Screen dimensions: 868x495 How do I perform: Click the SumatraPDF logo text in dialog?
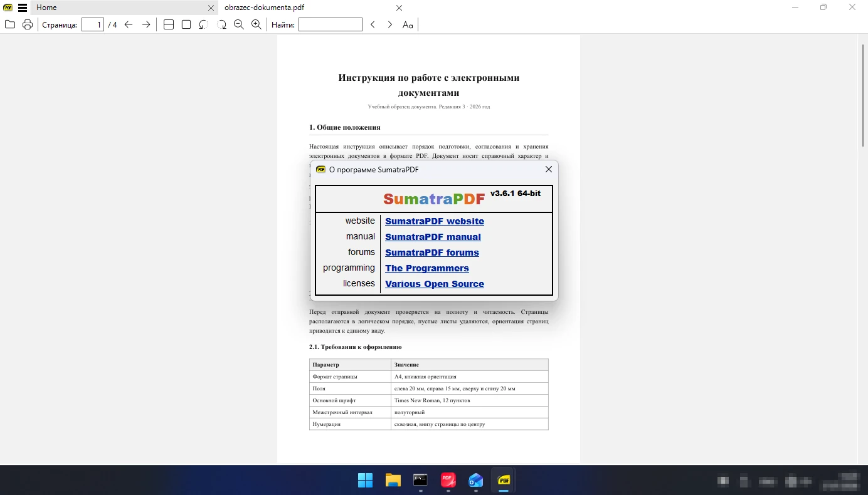434,199
